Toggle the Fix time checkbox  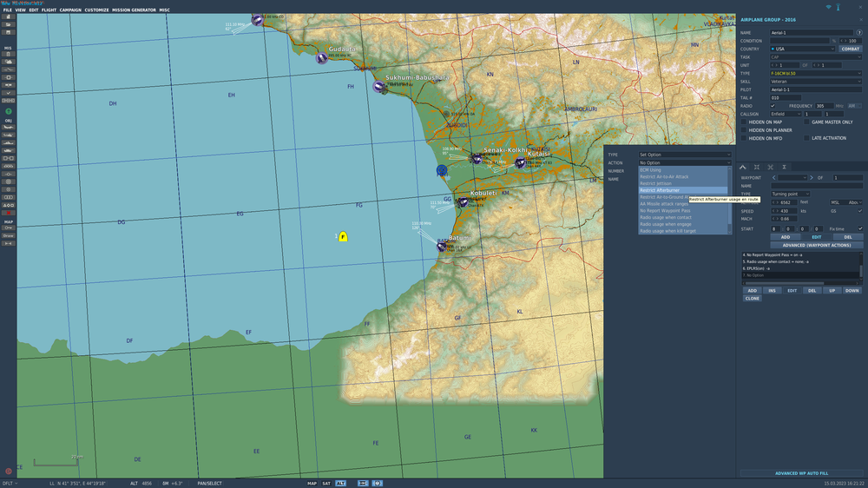(x=859, y=228)
